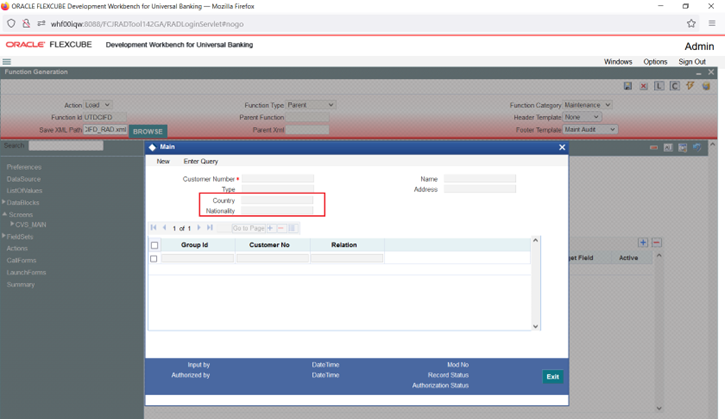This screenshot has height=419, width=725.
Task: Collapse the Screens tree node
Action: [5, 214]
